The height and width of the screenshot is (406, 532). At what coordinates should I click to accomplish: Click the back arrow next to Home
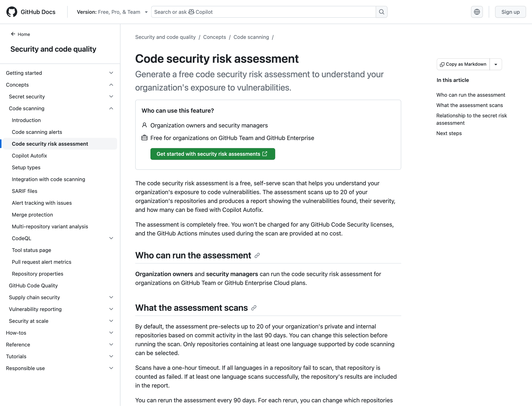(x=13, y=34)
